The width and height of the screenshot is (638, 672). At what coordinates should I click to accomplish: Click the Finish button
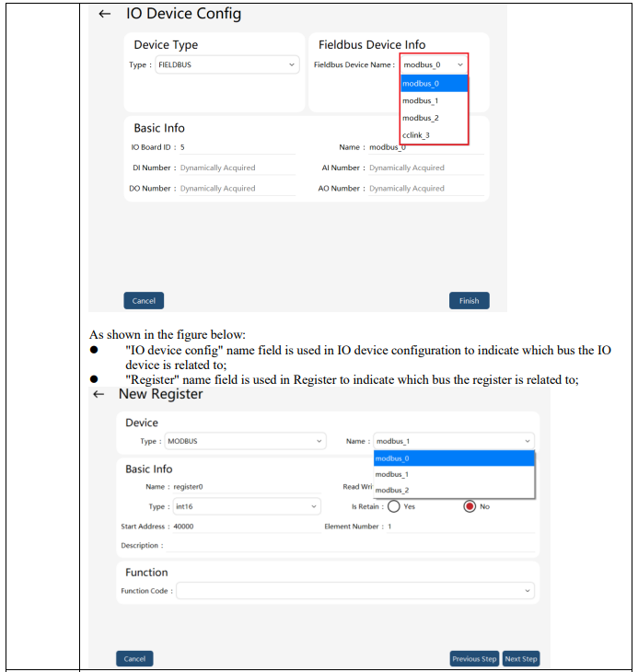tap(470, 301)
